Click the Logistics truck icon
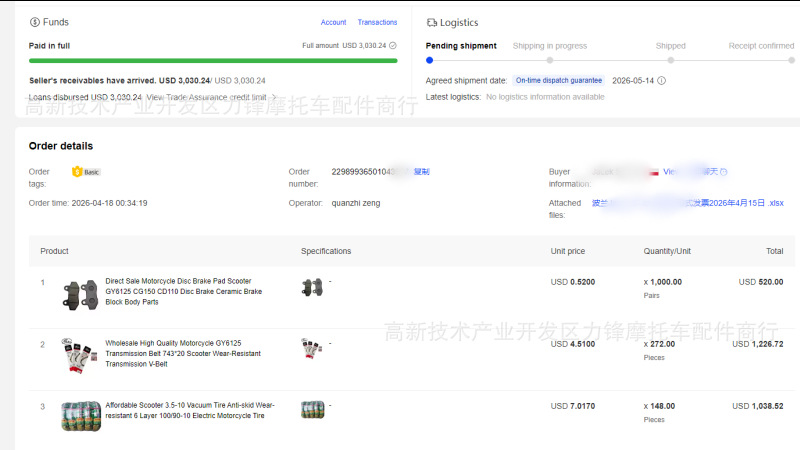 pos(432,22)
